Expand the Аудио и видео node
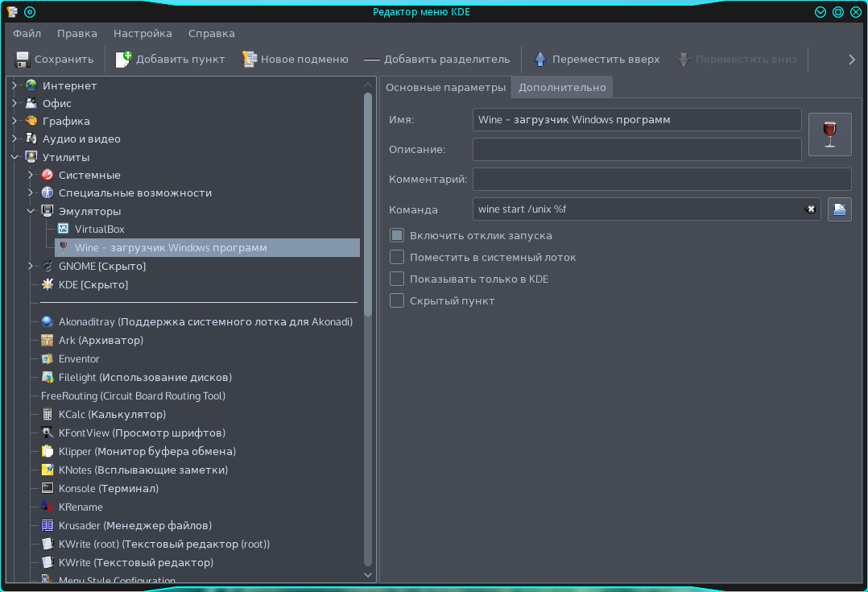The height and width of the screenshot is (592, 868). pyautogui.click(x=15, y=139)
